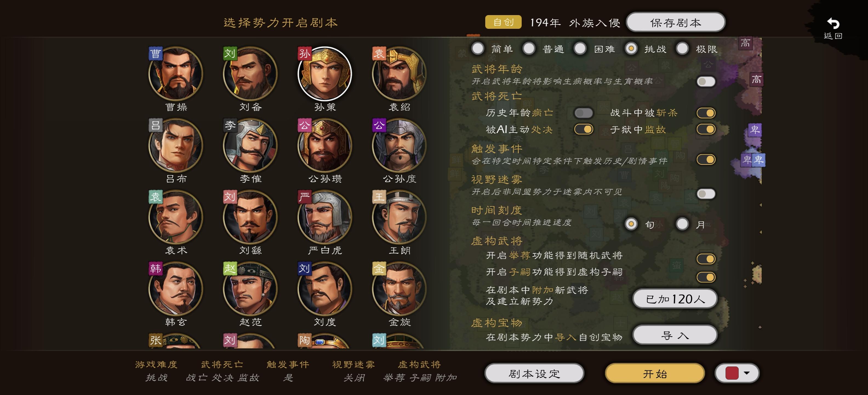Click the 保存剧本 button
This screenshot has width=868, height=395.
click(x=676, y=22)
